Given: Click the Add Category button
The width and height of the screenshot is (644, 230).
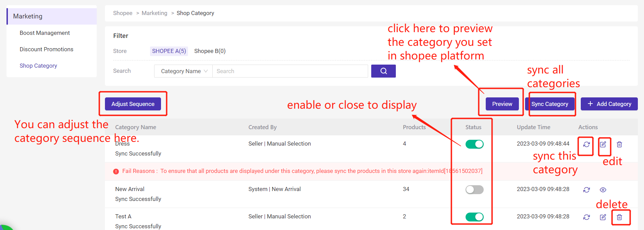Looking at the screenshot, I should [x=609, y=104].
